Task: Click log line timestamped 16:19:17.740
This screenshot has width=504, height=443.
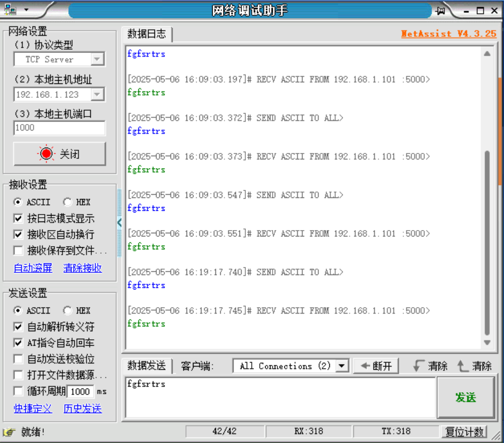Action: [x=235, y=272]
